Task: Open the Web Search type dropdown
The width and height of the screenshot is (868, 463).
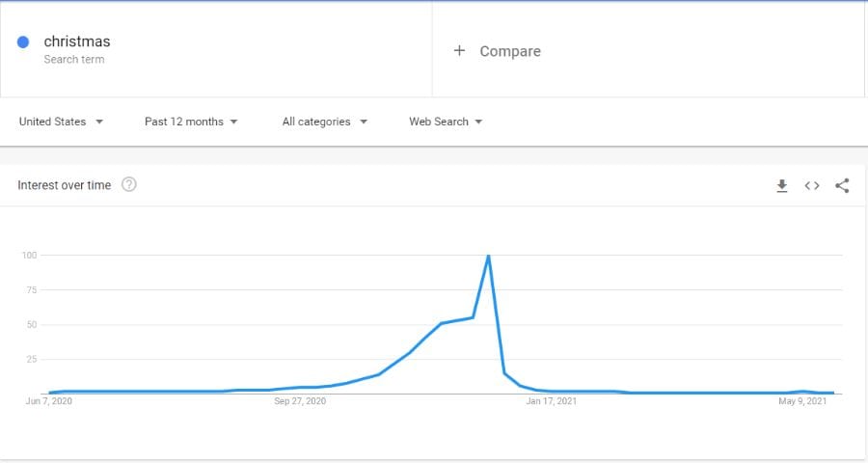Action: (x=446, y=122)
